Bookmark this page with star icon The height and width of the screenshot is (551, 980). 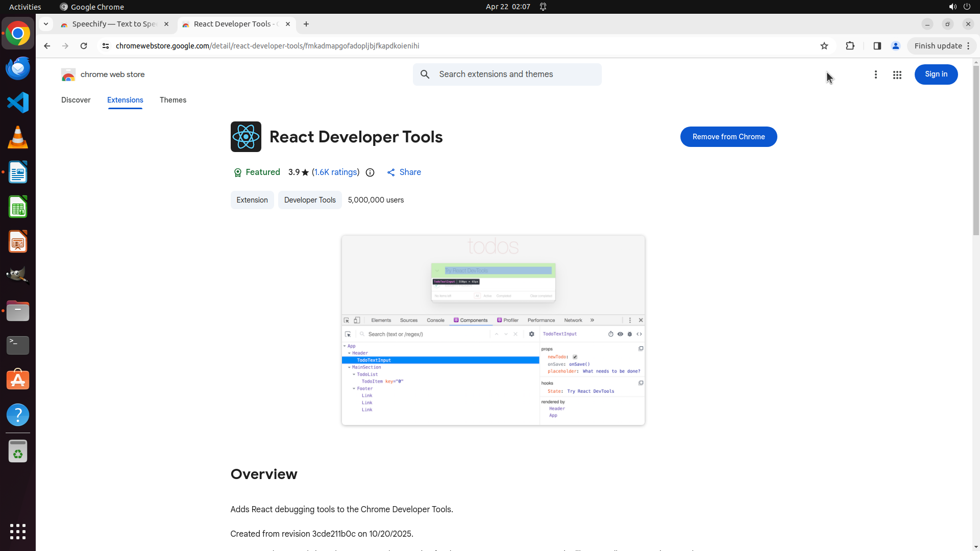pyautogui.click(x=824, y=46)
